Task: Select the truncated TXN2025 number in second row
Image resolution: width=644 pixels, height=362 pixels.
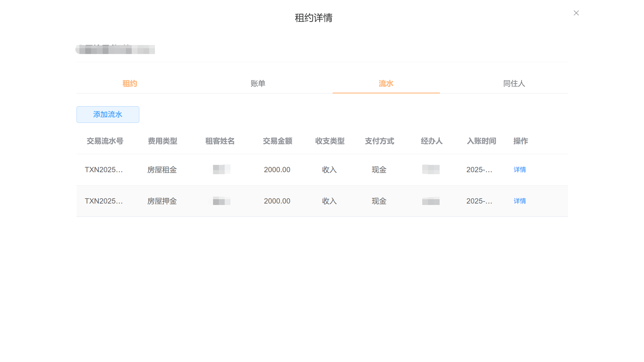Action: coord(104,201)
